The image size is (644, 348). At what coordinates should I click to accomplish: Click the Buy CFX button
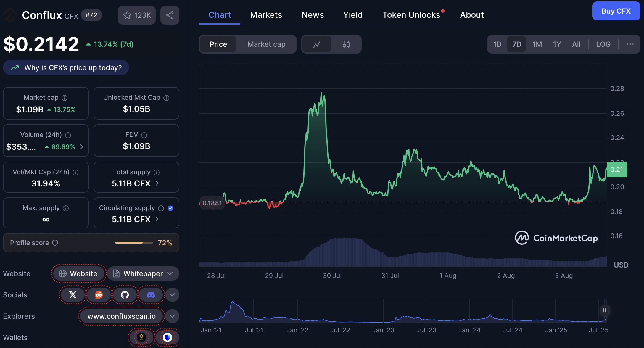616,11
